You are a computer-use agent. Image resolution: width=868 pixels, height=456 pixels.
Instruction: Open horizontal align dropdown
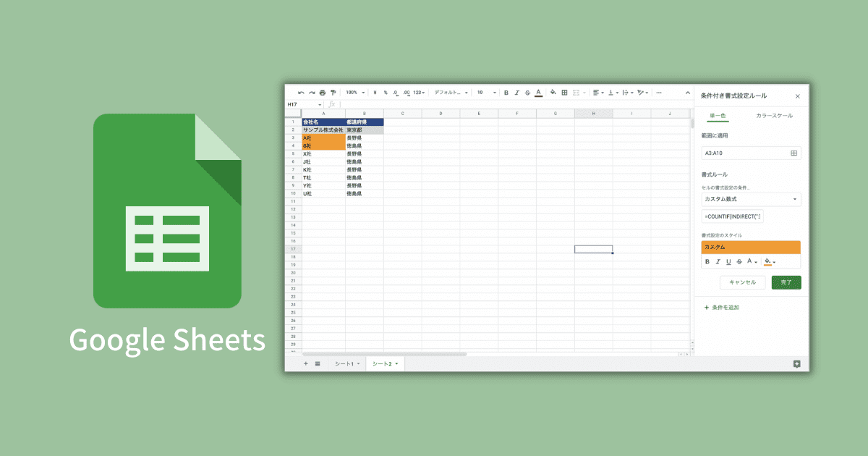tap(598, 93)
